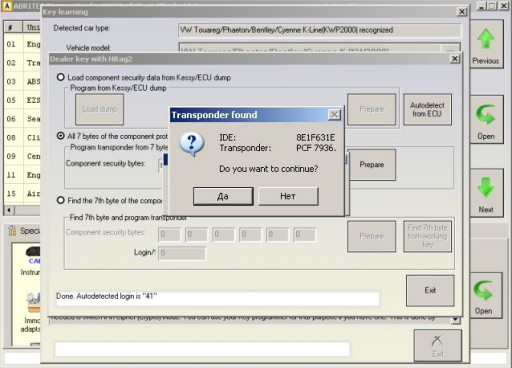Close the Transponder found dialog

[x=334, y=115]
